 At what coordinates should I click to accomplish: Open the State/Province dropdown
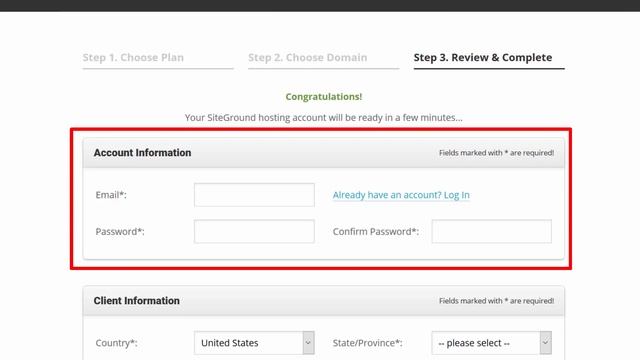[491, 343]
